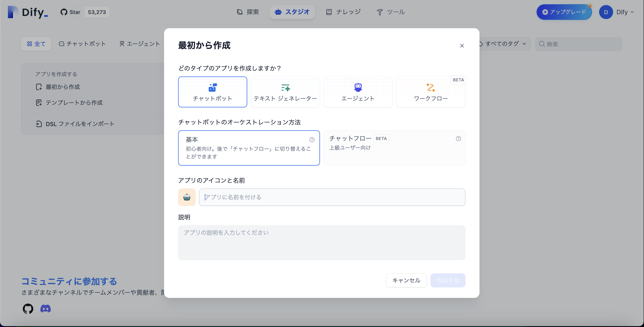Click the 最初から作成 sidebar icon

coord(39,87)
